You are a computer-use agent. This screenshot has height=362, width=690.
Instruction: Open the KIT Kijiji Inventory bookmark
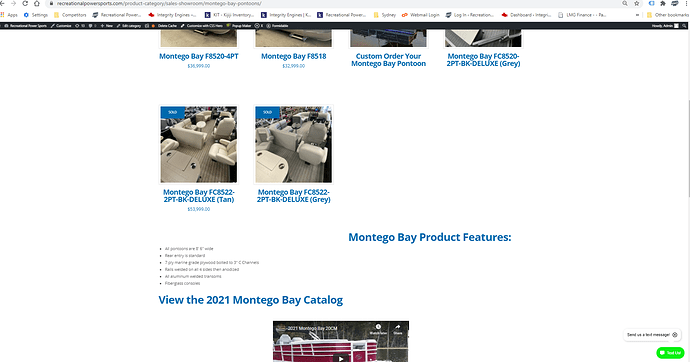[x=229, y=15]
